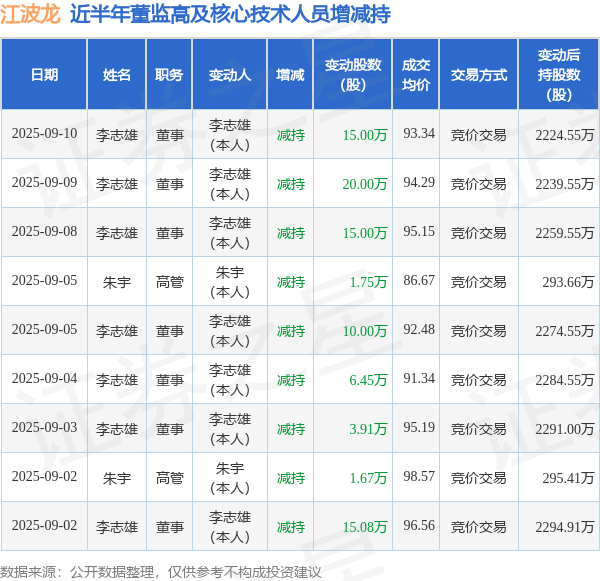This screenshot has width=600, height=581.
Task: Click the 日期 column header
Action: [44, 75]
